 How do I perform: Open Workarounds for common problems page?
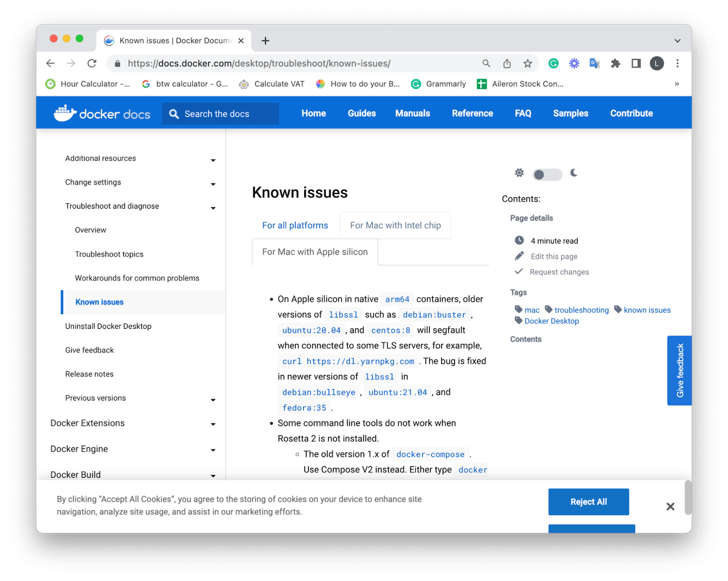(137, 278)
